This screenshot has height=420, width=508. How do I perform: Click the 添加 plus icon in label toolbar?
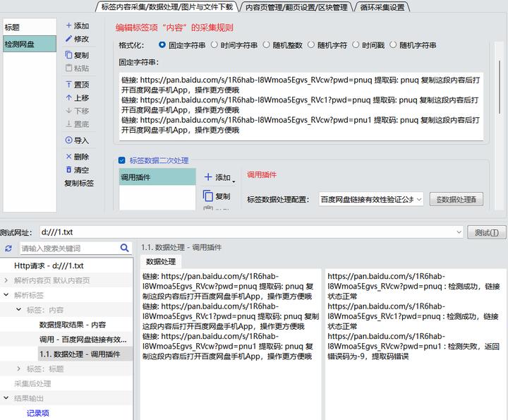click(x=68, y=25)
